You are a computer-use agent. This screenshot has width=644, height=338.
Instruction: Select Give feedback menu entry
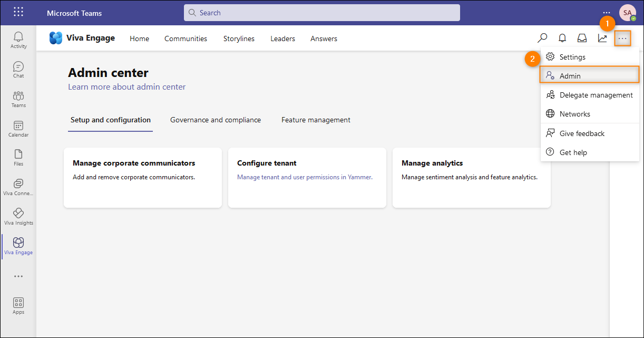pos(590,133)
